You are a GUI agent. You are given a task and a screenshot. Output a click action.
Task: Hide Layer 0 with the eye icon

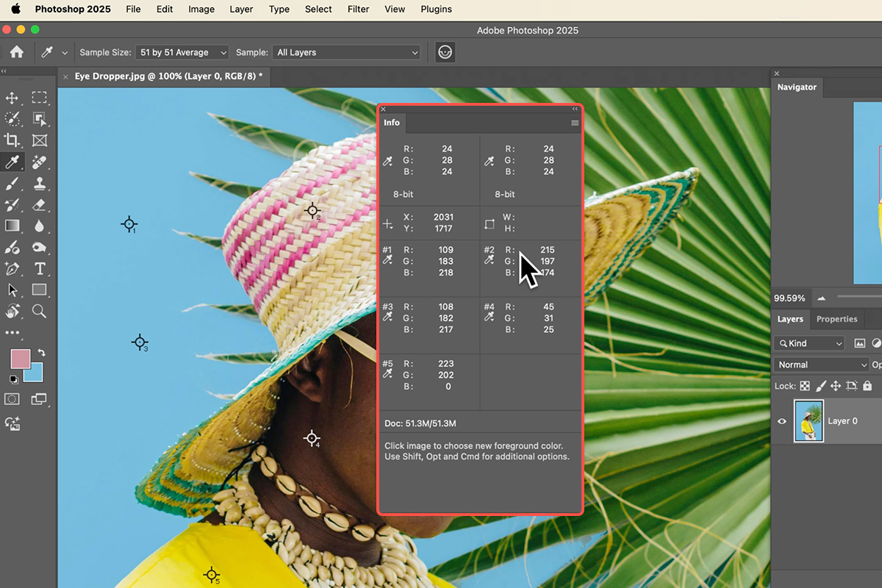tap(782, 421)
